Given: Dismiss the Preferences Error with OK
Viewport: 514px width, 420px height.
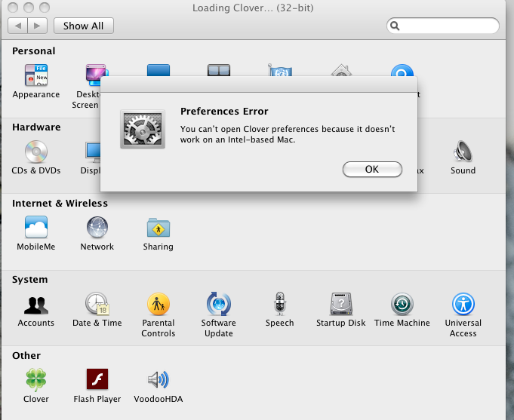Looking at the screenshot, I should tap(372, 169).
